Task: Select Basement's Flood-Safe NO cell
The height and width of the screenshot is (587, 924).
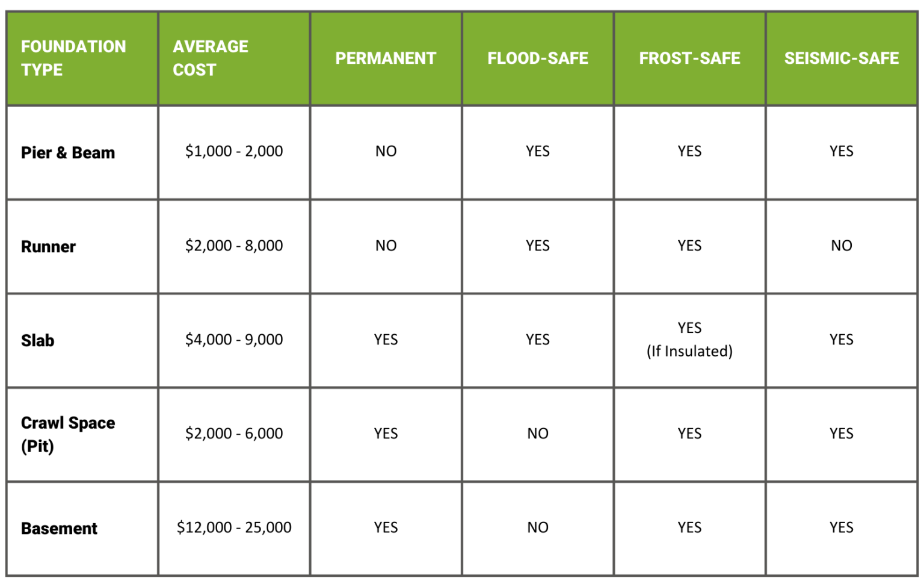Action: [538, 527]
